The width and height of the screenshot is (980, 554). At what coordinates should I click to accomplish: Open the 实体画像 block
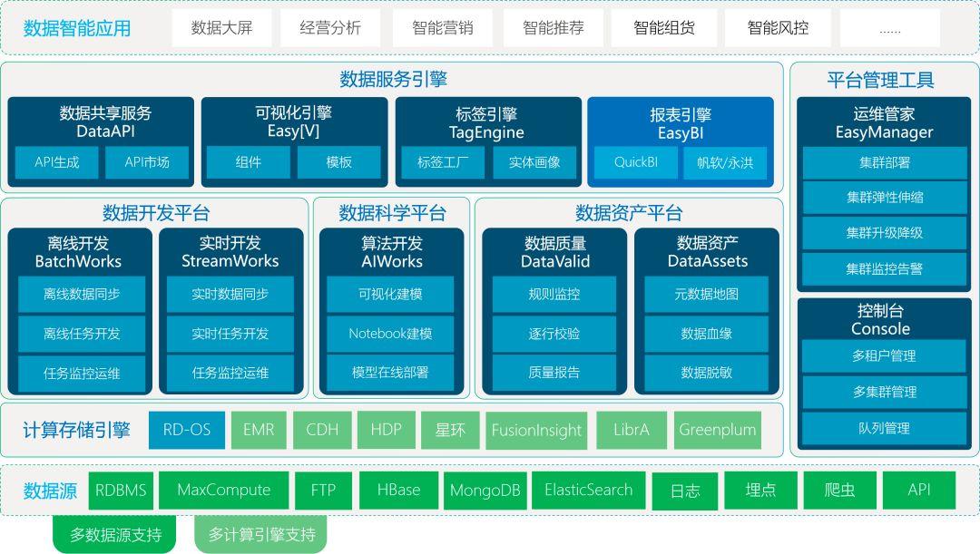pos(534,163)
